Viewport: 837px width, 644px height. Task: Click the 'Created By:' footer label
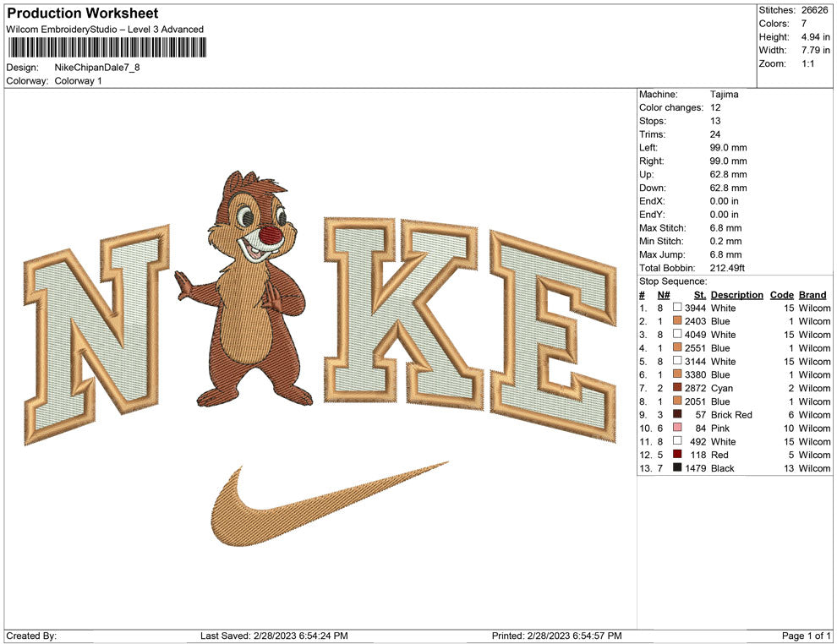point(31,636)
